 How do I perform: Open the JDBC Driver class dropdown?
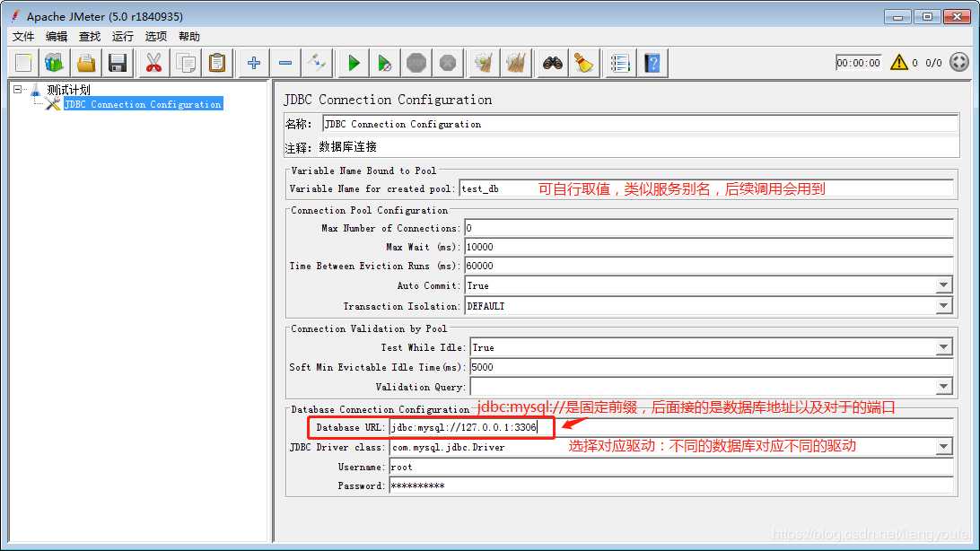tap(943, 447)
